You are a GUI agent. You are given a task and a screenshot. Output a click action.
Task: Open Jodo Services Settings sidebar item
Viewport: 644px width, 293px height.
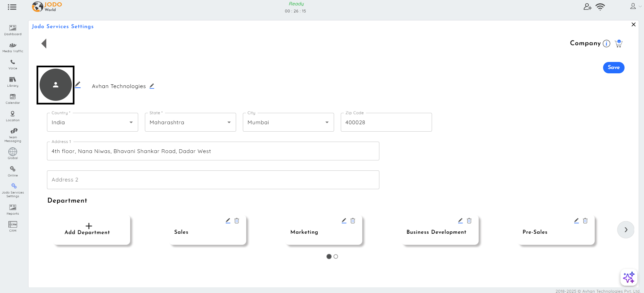13,191
